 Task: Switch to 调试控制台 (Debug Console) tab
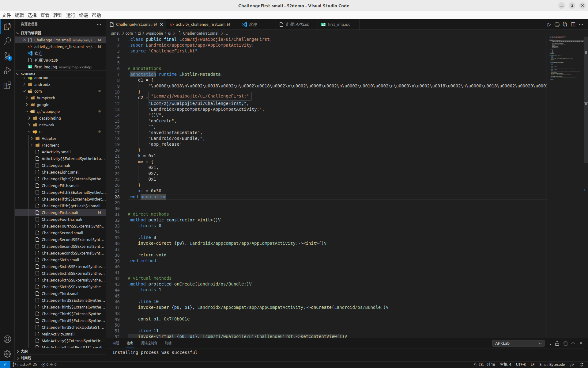pyautogui.click(x=149, y=343)
